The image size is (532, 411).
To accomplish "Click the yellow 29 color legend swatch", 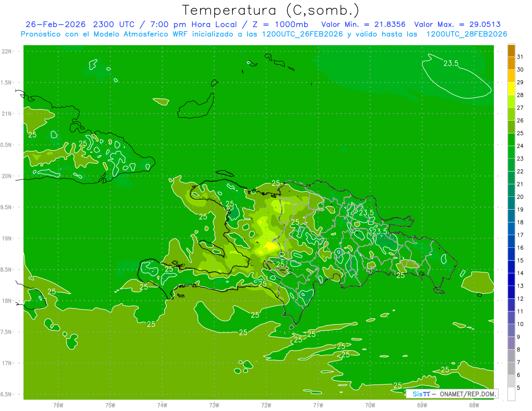I will (x=511, y=89).
